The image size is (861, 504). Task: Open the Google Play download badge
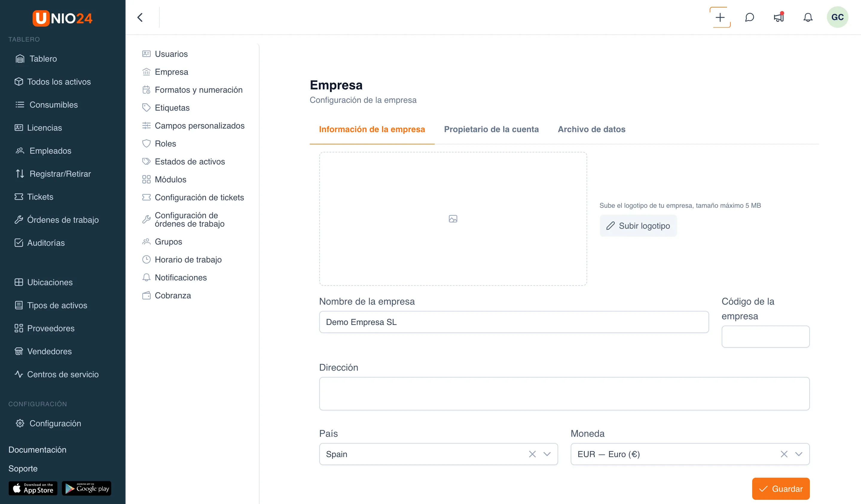86,488
